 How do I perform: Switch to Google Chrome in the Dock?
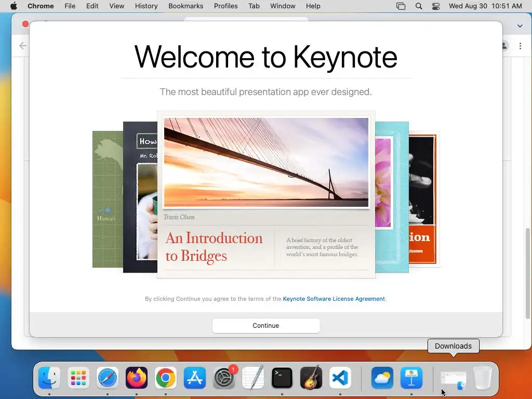point(166,378)
